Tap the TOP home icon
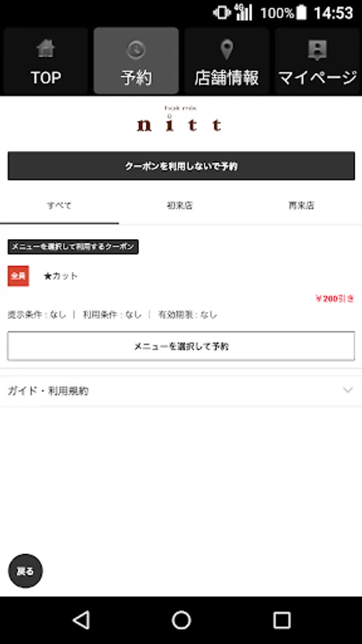Screen dimensions: 362x644 click(46, 49)
